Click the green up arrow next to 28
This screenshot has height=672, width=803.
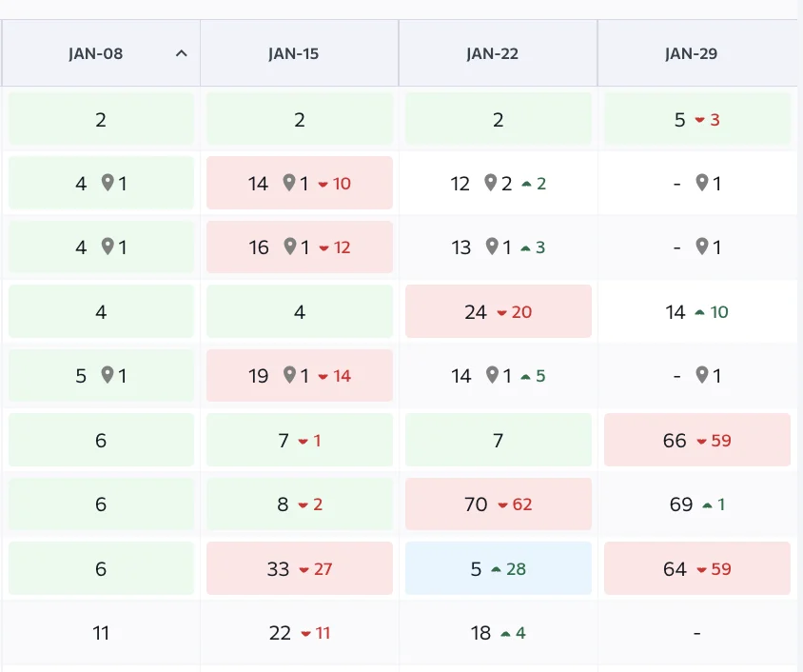point(496,569)
